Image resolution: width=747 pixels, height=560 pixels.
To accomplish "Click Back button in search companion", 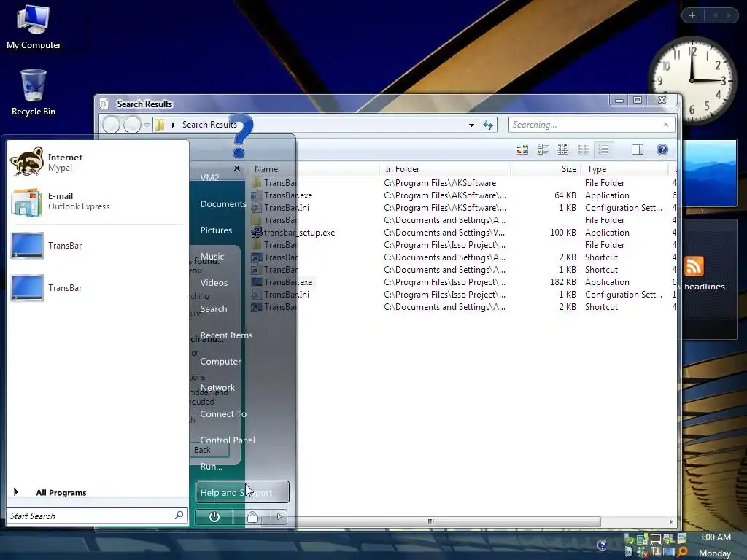I will (209, 450).
